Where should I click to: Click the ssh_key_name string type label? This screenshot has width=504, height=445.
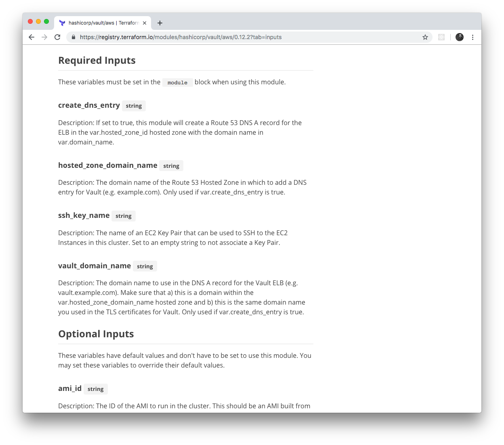click(124, 216)
